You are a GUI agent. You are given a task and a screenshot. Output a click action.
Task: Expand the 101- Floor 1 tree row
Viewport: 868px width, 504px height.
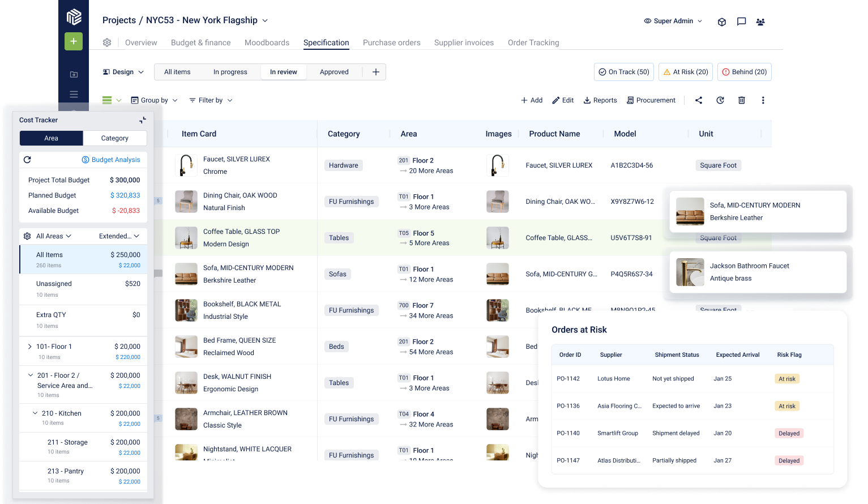30,347
